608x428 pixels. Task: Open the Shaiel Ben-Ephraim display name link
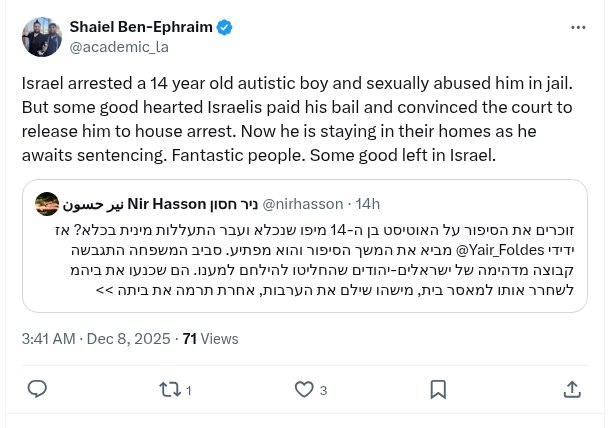point(141,27)
